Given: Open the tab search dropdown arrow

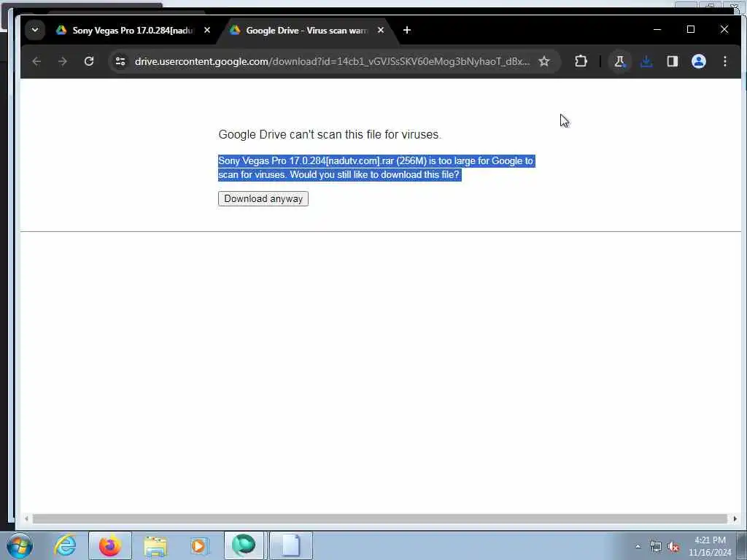Looking at the screenshot, I should 35,30.
